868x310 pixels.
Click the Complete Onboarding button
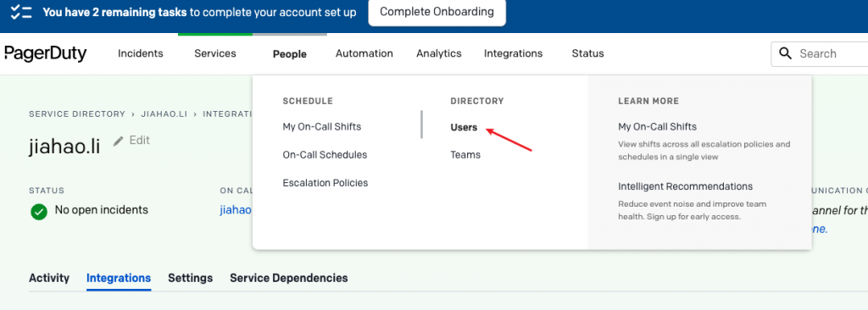[437, 12]
